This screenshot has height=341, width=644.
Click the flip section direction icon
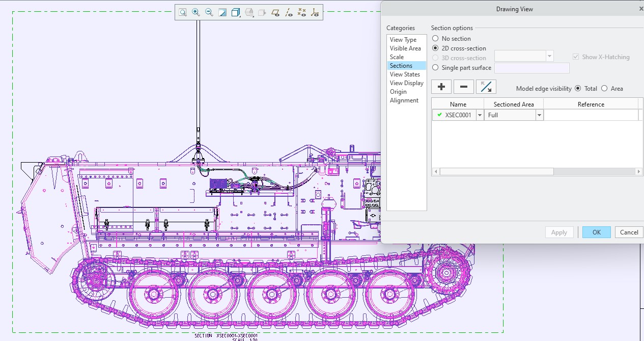[486, 87]
